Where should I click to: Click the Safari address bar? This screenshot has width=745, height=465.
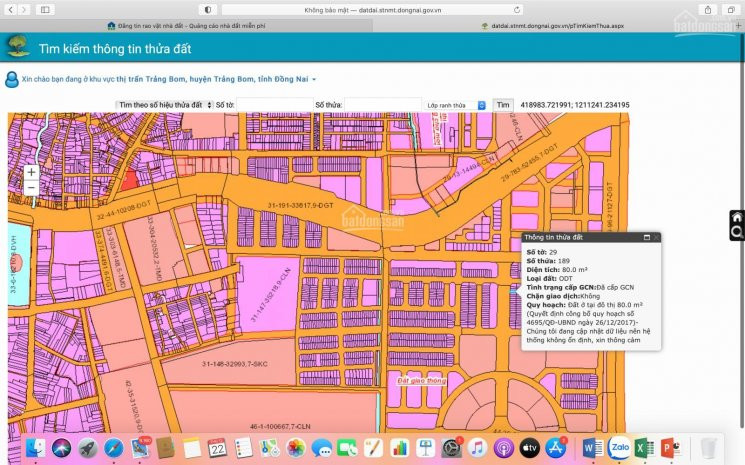tap(372, 9)
